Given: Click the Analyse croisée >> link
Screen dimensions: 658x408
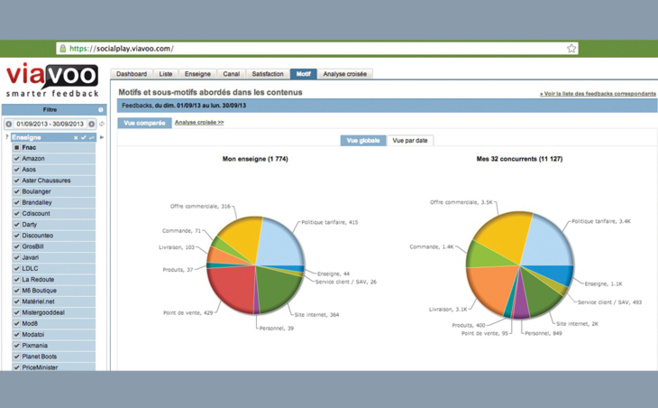Looking at the screenshot, I should (199, 122).
